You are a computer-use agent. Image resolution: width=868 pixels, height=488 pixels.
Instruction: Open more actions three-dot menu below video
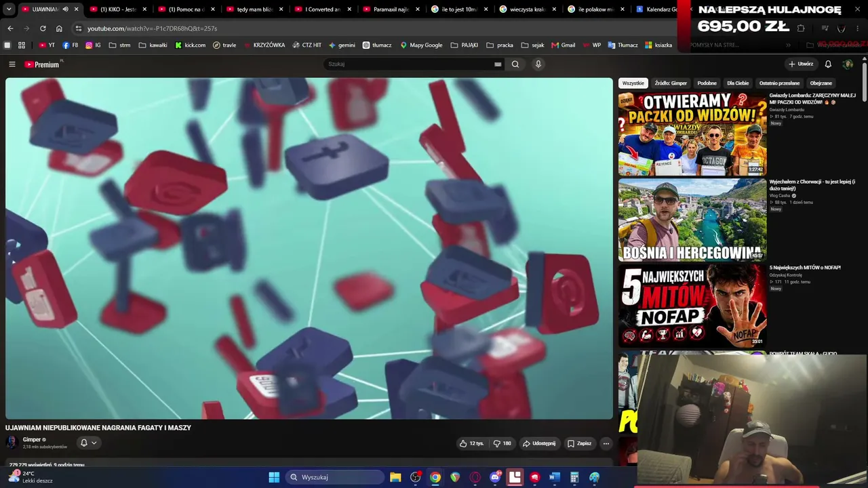coord(606,443)
